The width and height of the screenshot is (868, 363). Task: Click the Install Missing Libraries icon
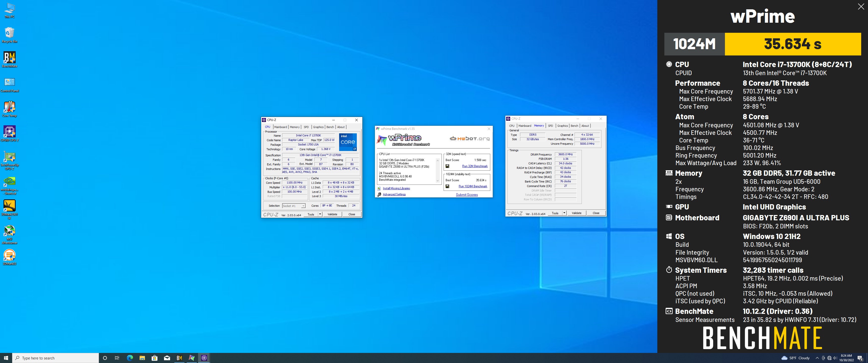(379, 189)
